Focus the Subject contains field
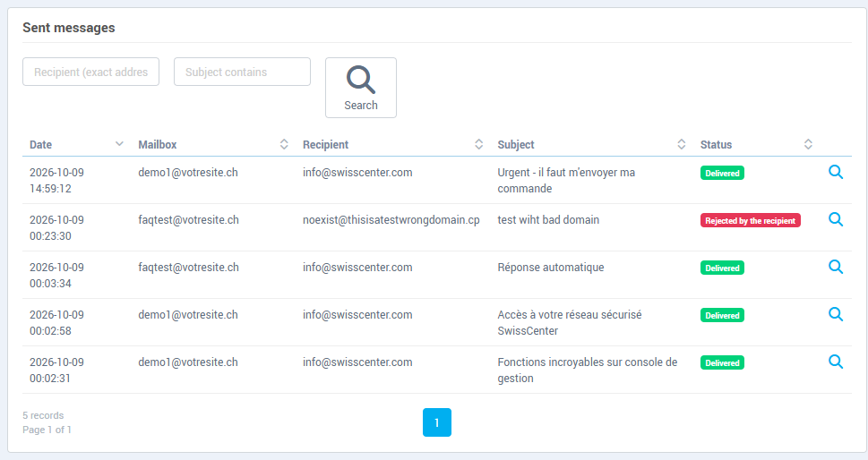The width and height of the screenshot is (868, 460). [242, 72]
